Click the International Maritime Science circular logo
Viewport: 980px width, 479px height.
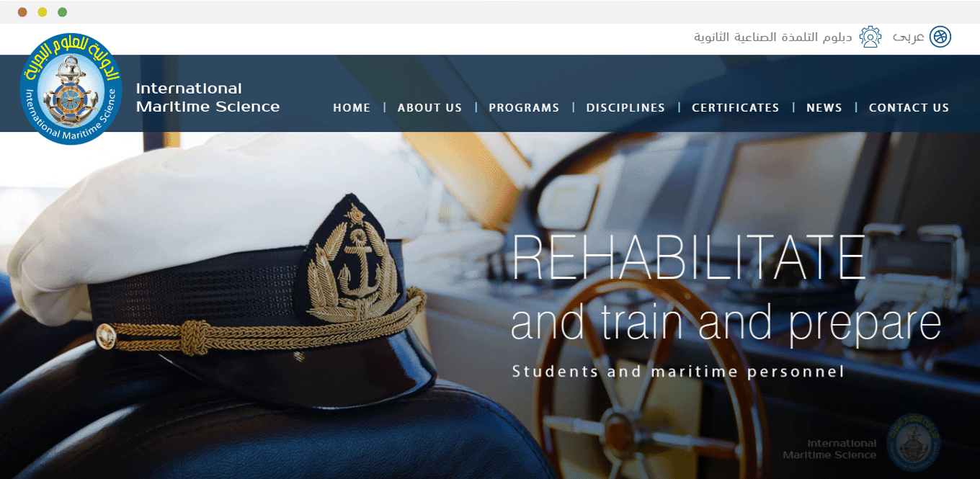point(71,89)
